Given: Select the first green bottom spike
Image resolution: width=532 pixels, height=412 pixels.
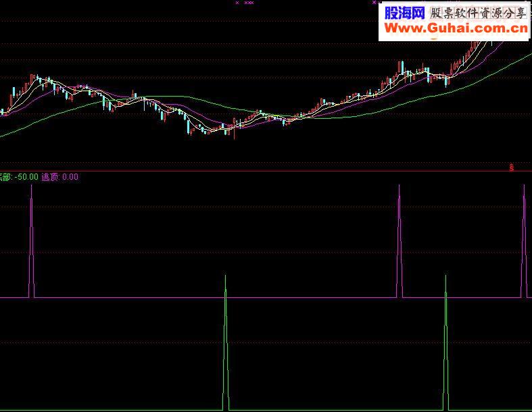Looking at the screenshot, I should click(x=226, y=342).
